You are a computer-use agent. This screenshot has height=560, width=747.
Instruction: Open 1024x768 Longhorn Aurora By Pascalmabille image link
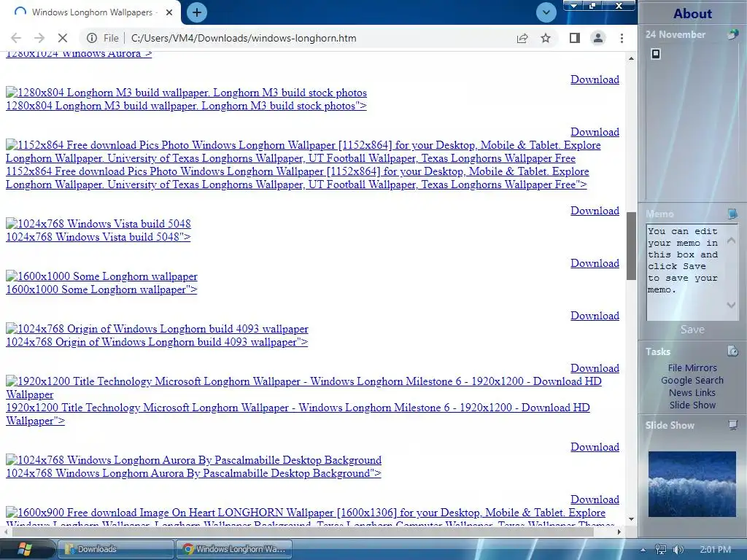click(x=193, y=460)
